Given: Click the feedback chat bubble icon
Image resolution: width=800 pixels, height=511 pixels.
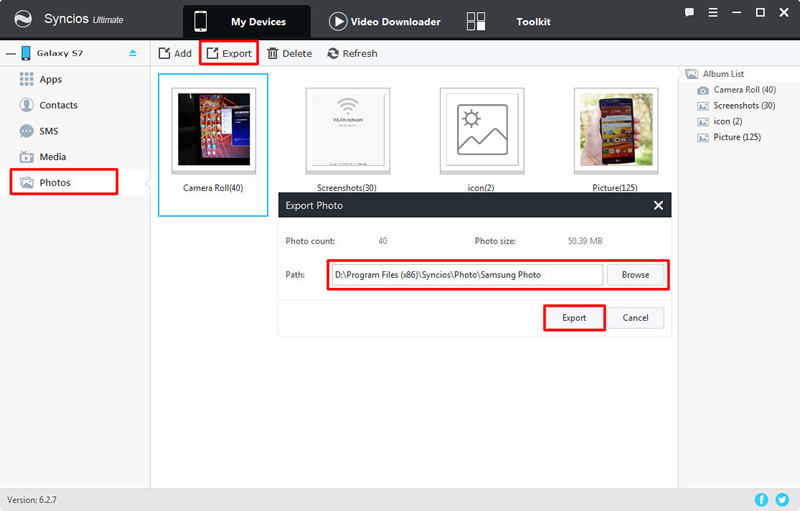Looking at the screenshot, I should click(x=689, y=12).
